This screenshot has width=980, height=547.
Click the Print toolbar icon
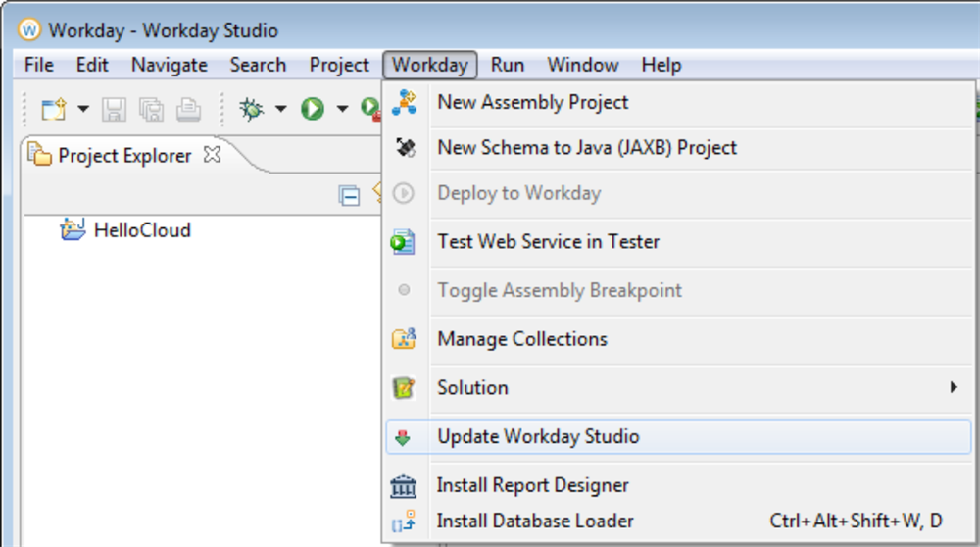click(x=188, y=110)
